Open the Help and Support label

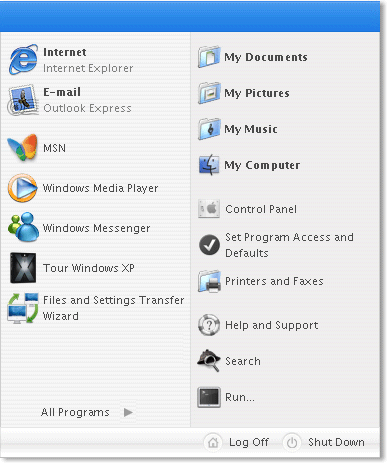coord(272,325)
